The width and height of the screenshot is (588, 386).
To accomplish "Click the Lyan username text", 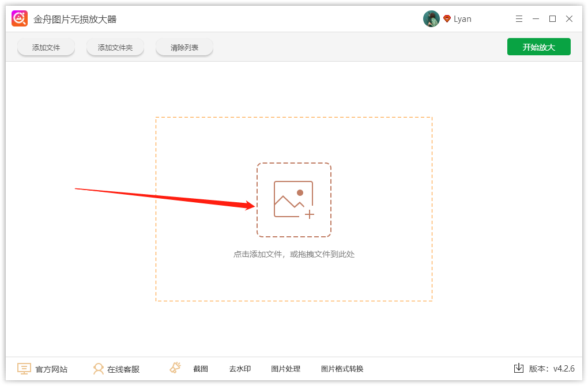I will pyautogui.click(x=462, y=19).
